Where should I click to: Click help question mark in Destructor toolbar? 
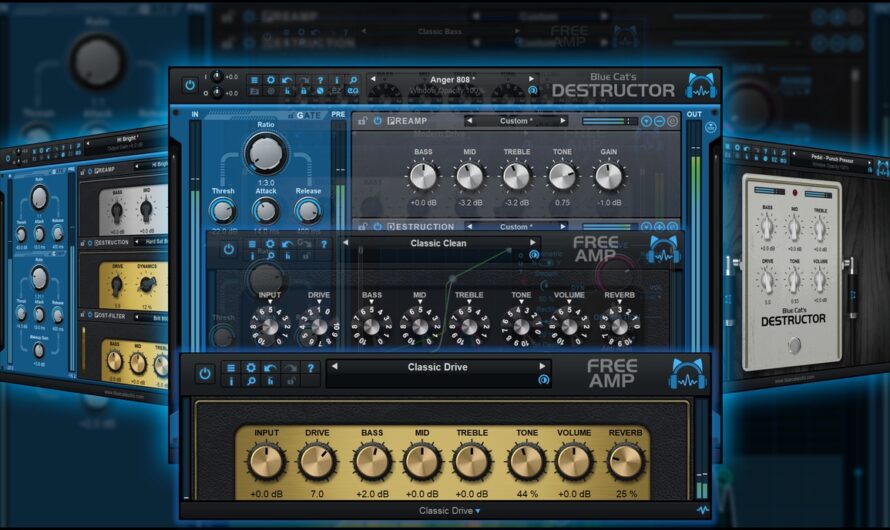(320, 80)
